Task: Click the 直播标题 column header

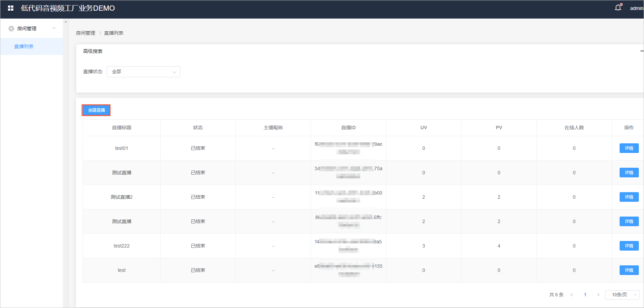Action: click(x=122, y=128)
